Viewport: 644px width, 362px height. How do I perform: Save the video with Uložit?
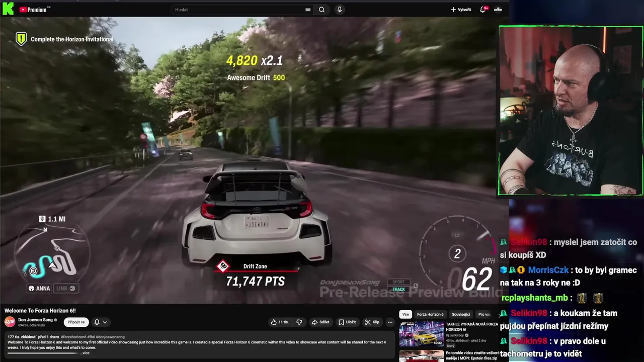coord(347,322)
